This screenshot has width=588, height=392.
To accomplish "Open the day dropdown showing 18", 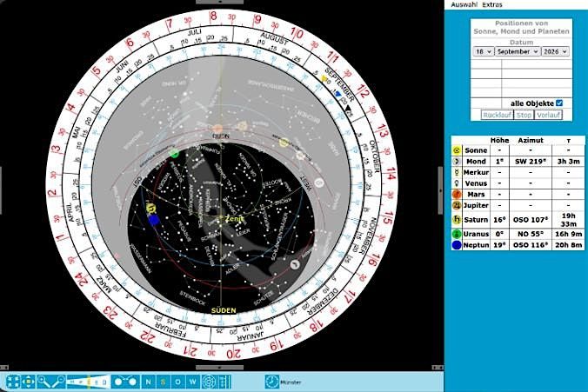I will pos(484,52).
